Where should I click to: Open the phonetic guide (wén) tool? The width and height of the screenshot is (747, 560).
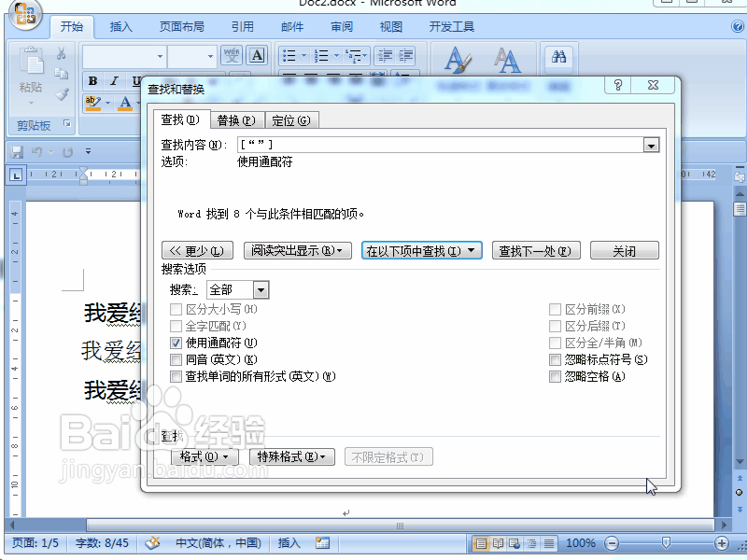[x=232, y=56]
